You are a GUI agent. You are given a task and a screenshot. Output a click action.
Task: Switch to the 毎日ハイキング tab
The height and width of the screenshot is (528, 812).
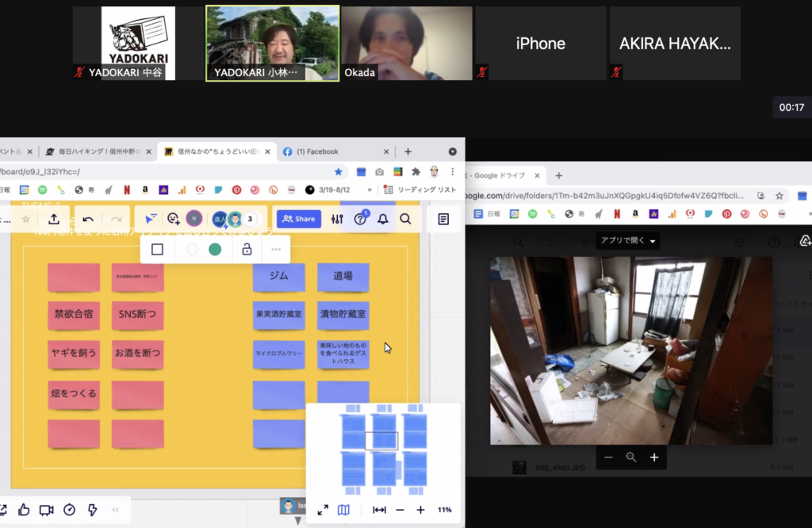pyautogui.click(x=98, y=151)
